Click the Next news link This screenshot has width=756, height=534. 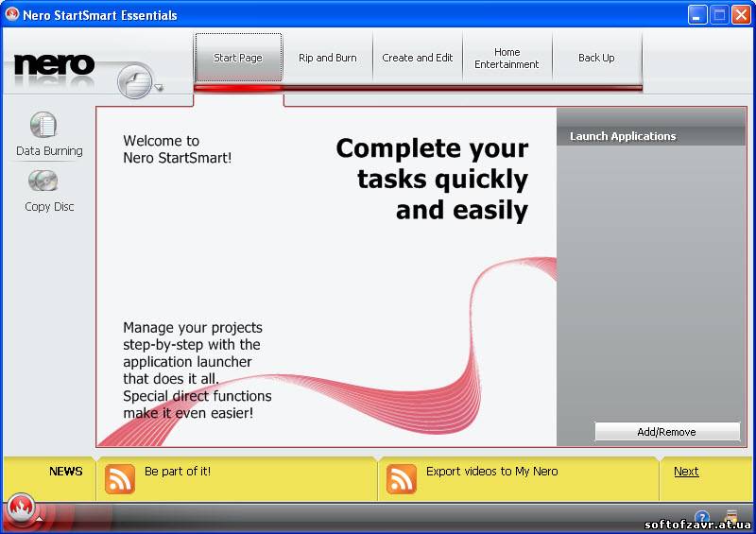coord(686,472)
